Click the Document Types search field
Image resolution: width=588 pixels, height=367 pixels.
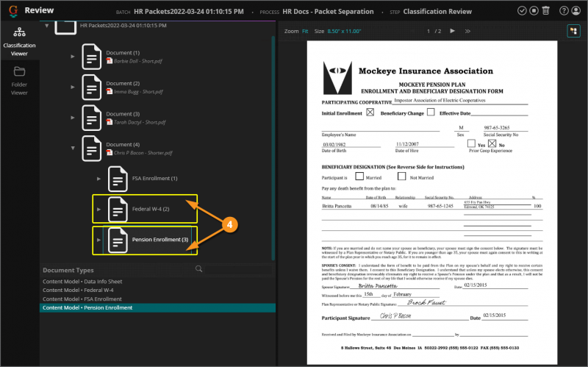coord(239,269)
